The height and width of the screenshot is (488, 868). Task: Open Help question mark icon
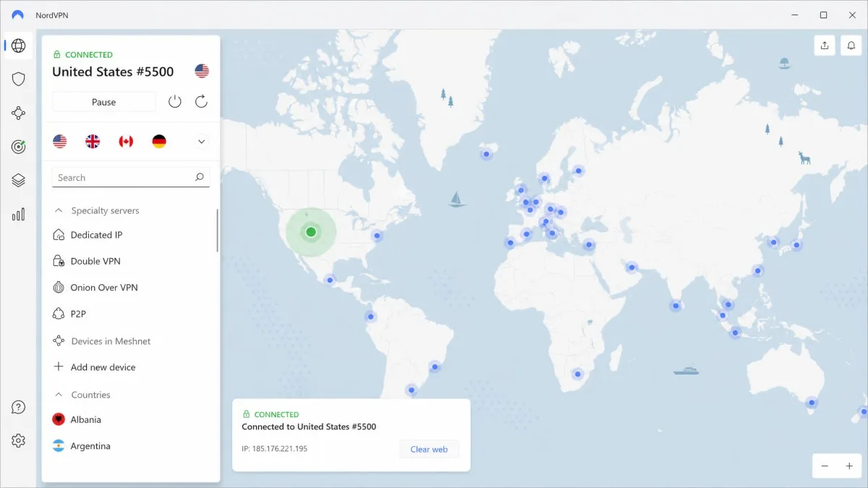19,407
